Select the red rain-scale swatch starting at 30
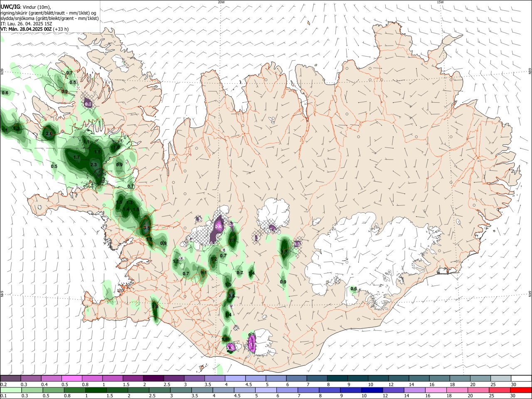 click(520, 390)
